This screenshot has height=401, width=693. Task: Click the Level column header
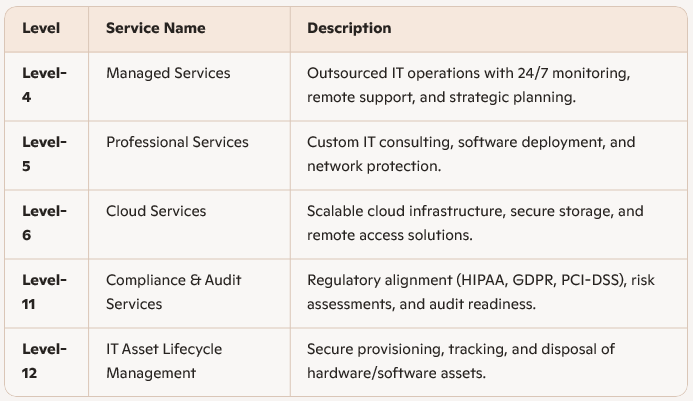coord(41,29)
